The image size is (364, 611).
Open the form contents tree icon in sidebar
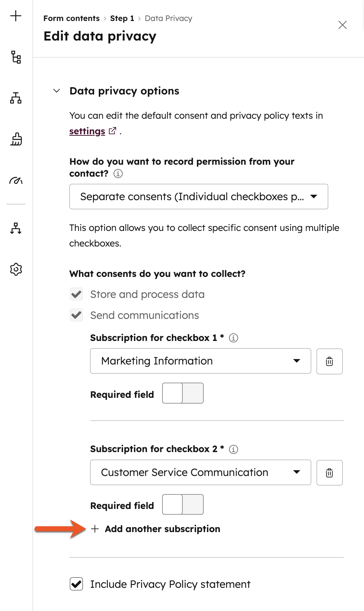click(16, 57)
